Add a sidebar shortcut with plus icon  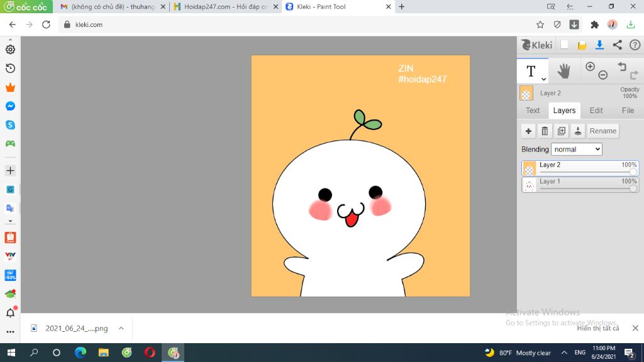(10, 171)
